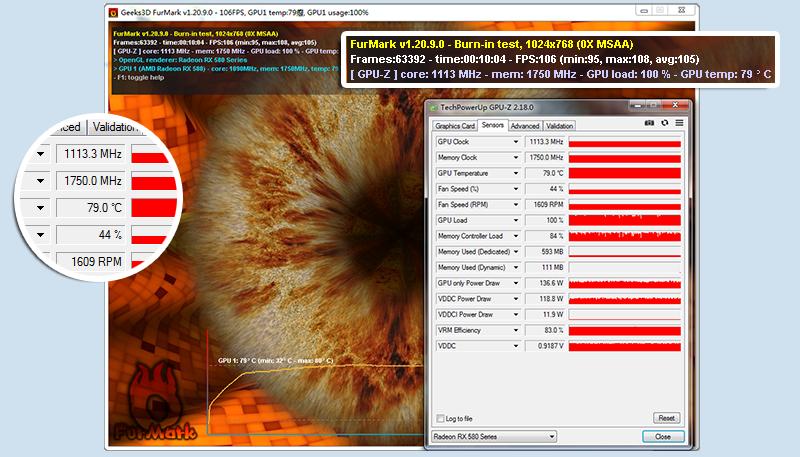Click the 593 MB value

tap(545, 252)
